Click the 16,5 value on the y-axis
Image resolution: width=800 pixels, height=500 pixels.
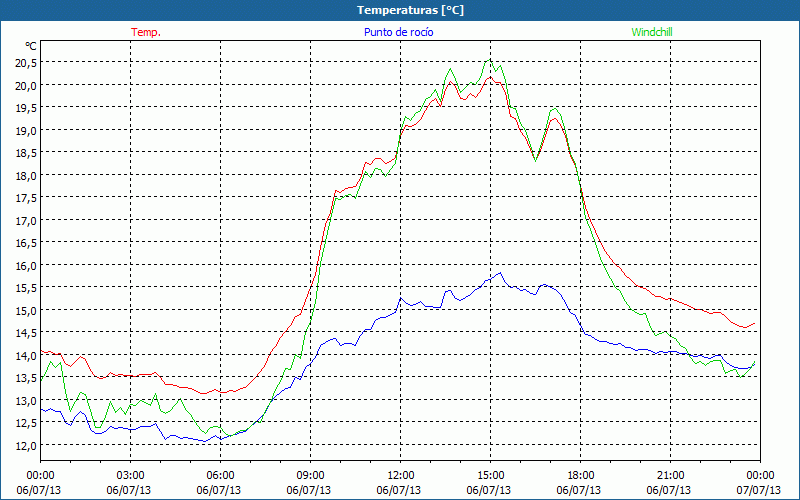point(28,242)
